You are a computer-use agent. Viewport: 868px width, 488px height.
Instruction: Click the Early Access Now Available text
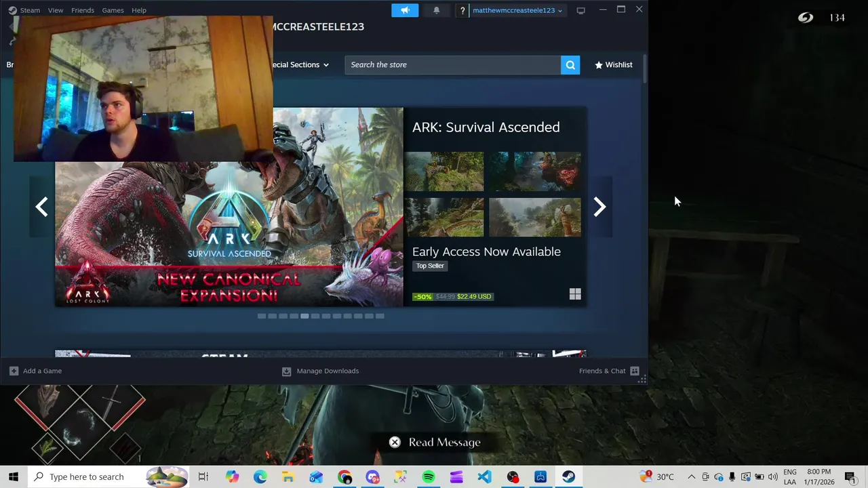pyautogui.click(x=486, y=251)
